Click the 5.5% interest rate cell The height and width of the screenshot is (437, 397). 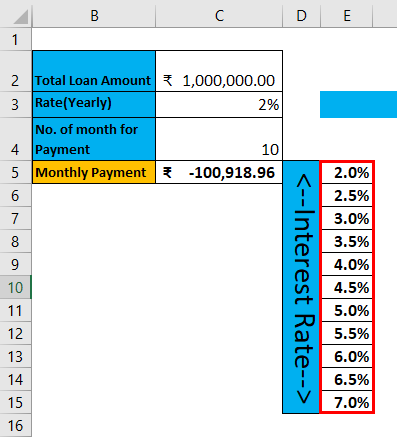(x=347, y=333)
